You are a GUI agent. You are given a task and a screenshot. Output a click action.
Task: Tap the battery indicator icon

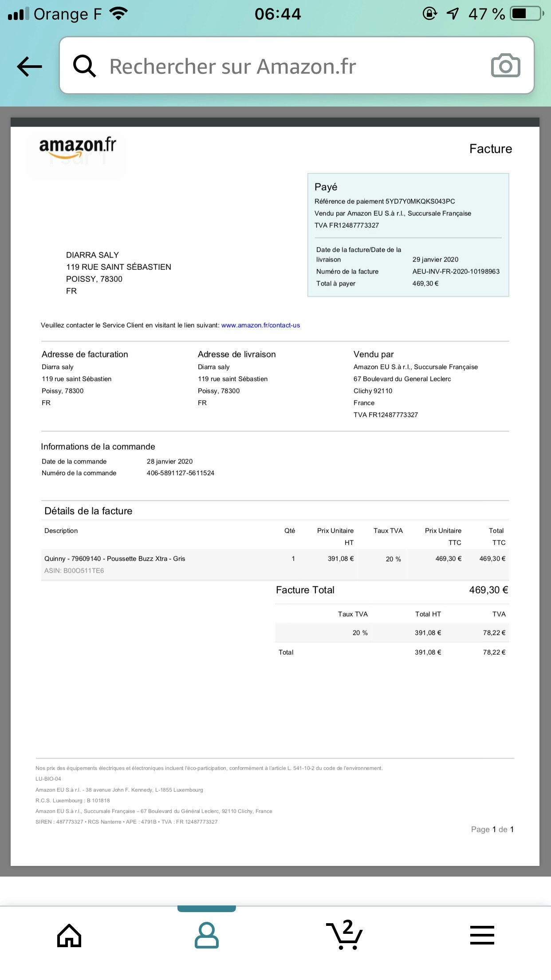pyautogui.click(x=527, y=14)
